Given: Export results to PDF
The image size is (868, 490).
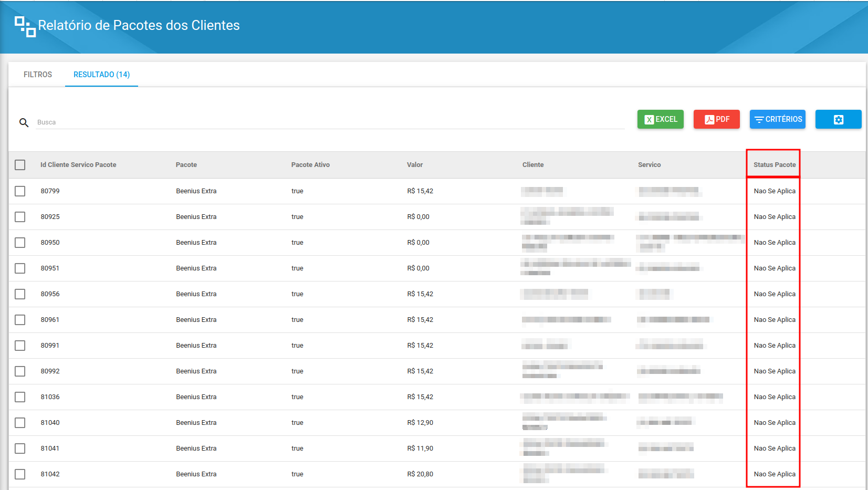Looking at the screenshot, I should pos(717,119).
